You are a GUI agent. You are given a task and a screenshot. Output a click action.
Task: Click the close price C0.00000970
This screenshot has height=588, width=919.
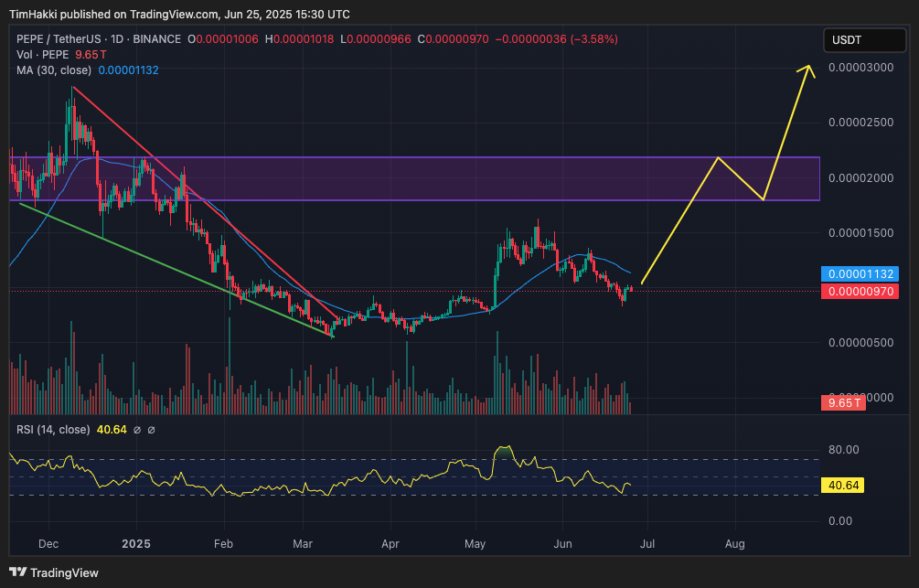[453, 39]
